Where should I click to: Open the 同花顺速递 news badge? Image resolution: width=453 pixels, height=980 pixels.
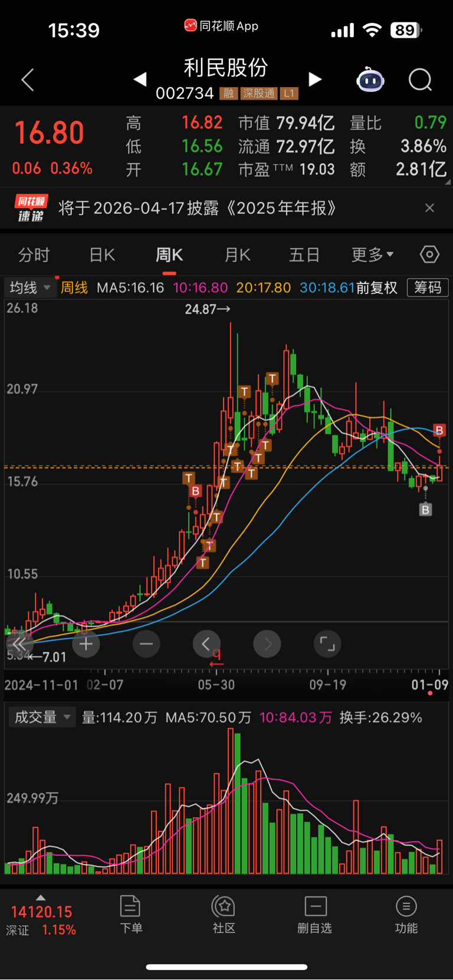(31, 209)
